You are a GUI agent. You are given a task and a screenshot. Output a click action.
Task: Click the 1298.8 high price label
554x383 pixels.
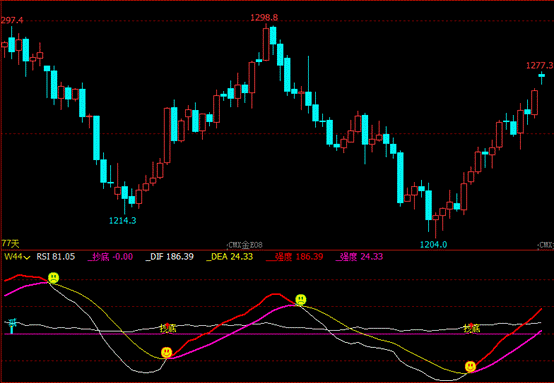264,17
